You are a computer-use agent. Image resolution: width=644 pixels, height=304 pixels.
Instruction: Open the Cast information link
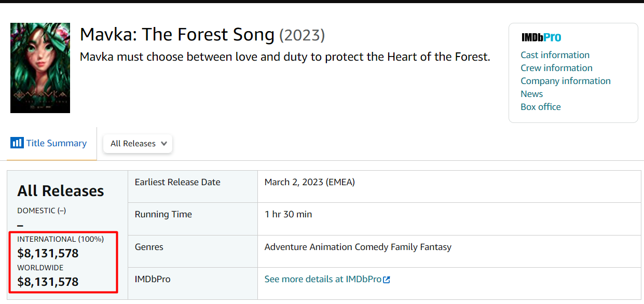click(555, 55)
